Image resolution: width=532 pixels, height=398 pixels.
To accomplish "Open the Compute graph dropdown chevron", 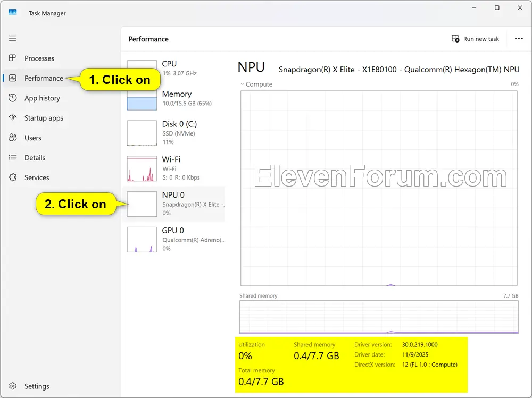I will [242, 84].
